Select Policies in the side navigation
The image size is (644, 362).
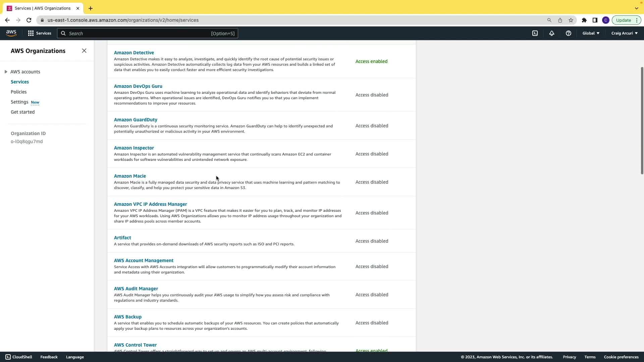click(18, 92)
